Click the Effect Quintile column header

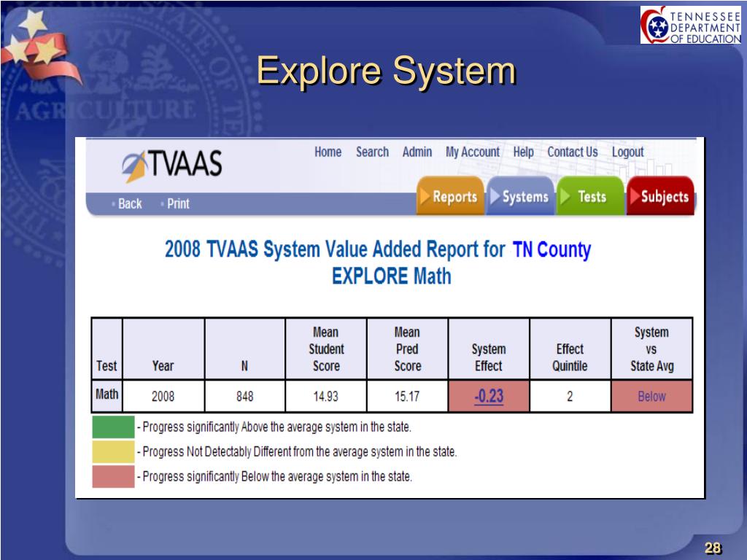click(570, 349)
